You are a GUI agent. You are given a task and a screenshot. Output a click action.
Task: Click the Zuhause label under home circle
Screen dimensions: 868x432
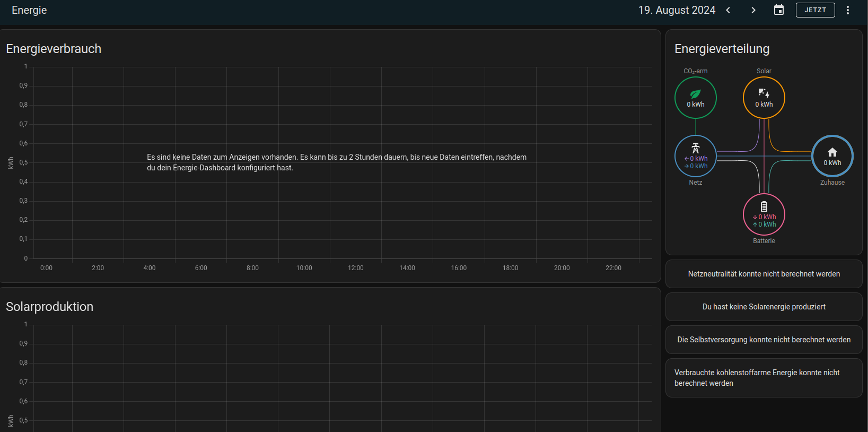pyautogui.click(x=832, y=183)
